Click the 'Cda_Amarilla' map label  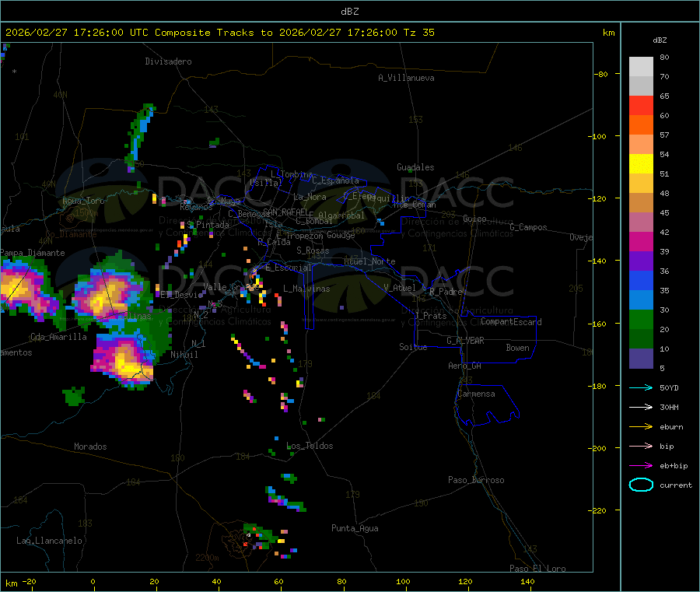pos(58,337)
